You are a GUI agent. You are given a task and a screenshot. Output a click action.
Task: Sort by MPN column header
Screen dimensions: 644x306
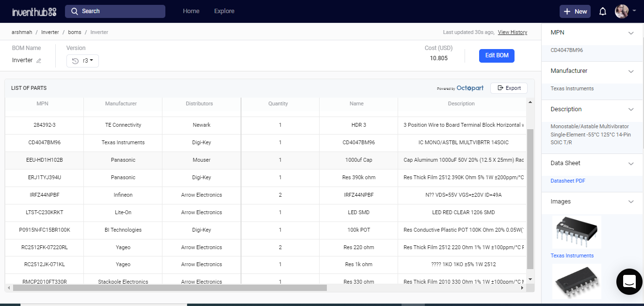[43, 103]
